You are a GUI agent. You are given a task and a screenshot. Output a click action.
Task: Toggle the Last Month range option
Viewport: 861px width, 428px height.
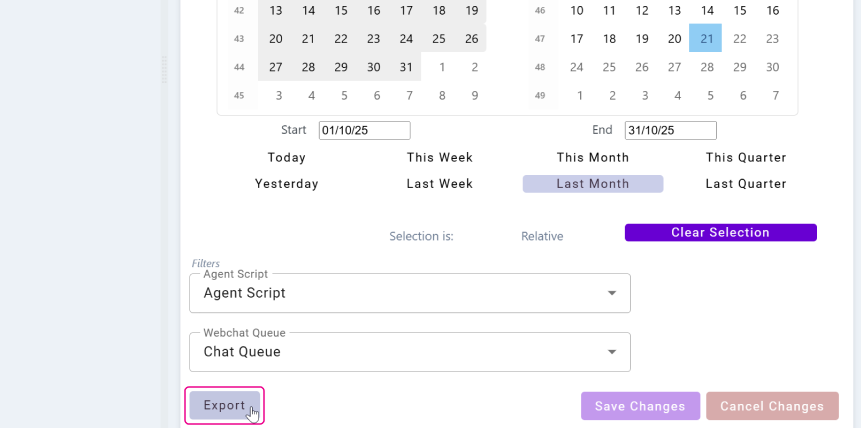[593, 184]
